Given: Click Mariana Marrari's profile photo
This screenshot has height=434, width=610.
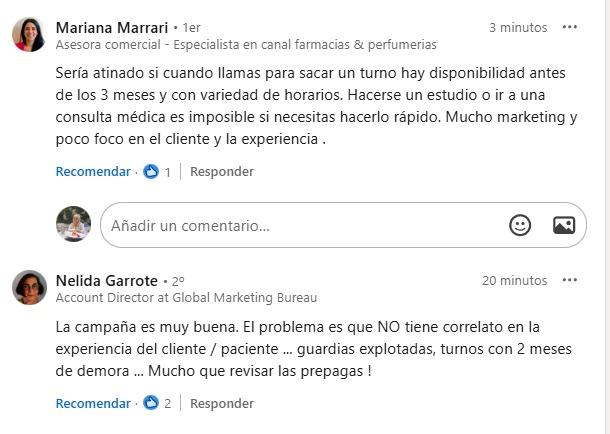Looking at the screenshot, I should click(x=29, y=36).
